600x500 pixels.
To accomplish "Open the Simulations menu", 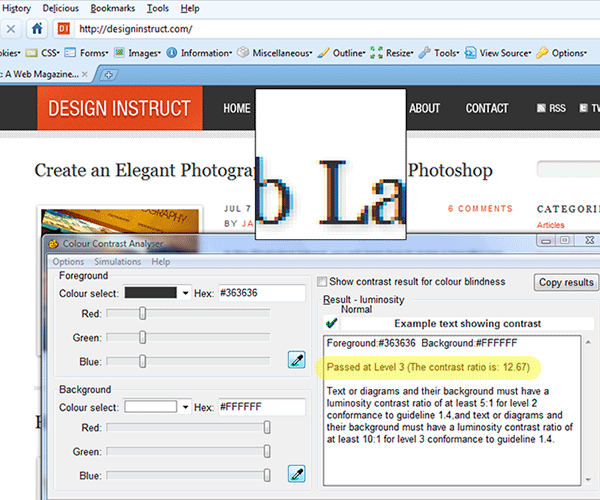I will (x=117, y=262).
